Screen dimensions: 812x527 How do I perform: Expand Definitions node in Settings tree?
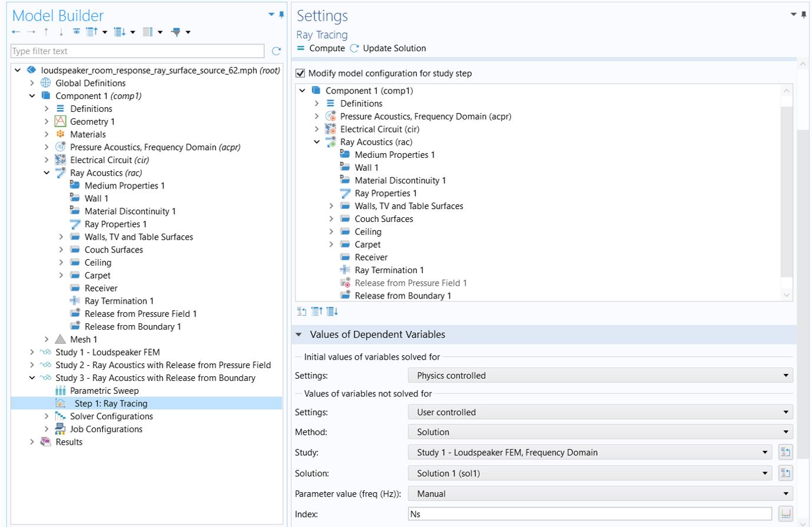[x=316, y=103]
